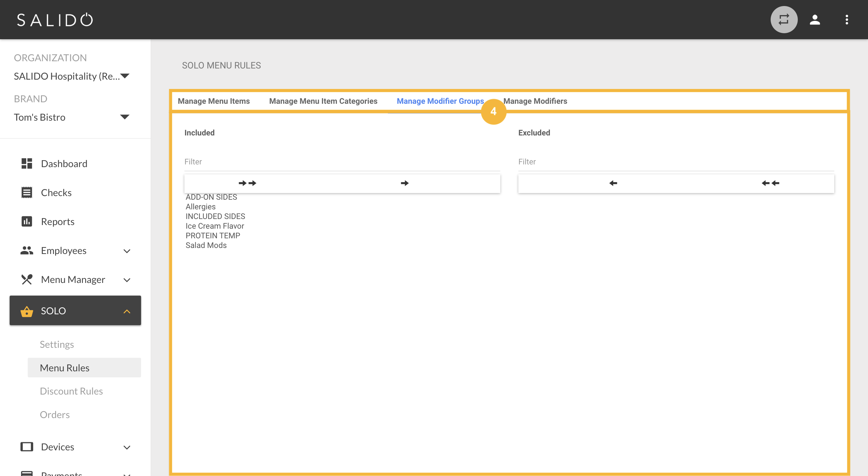Click the swap arrows icon in header

pyautogui.click(x=784, y=20)
